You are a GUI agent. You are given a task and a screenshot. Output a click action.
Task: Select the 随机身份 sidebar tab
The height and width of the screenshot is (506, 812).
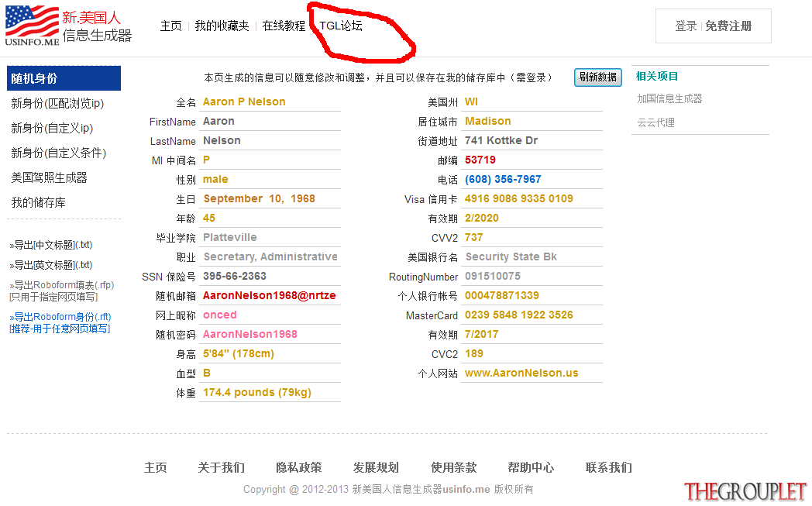pos(64,78)
